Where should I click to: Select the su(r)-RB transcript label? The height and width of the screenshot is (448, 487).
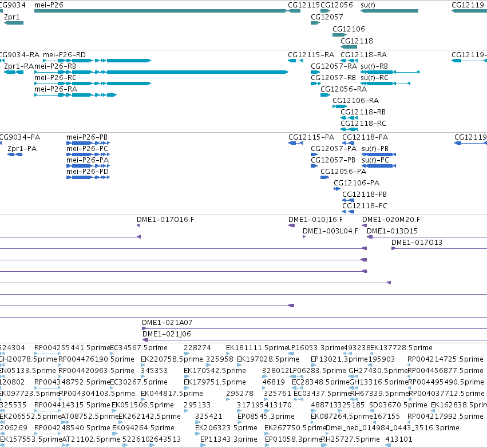point(374,66)
